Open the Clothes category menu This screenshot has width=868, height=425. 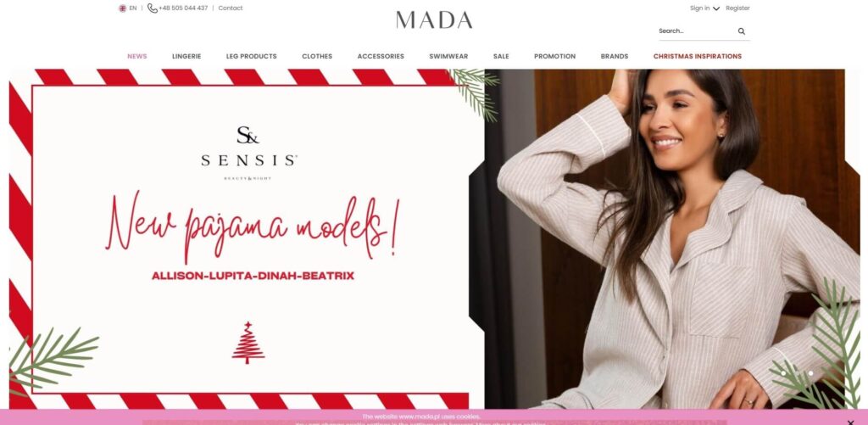(x=317, y=57)
